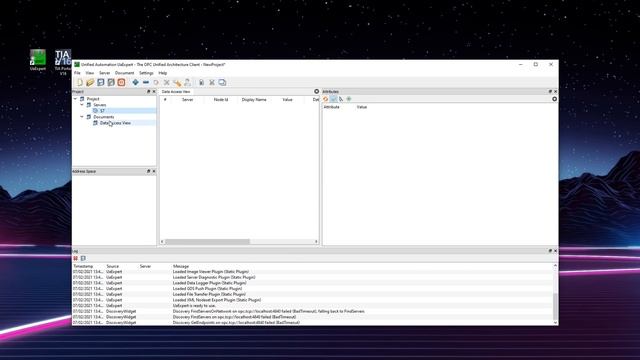Click the Log panel vertical scrollbar thumb
Viewport: 640px width, 360px height.
tap(555, 307)
